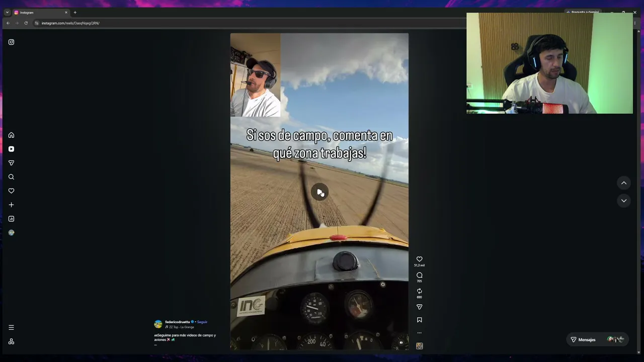The width and height of the screenshot is (644, 362).
Task: Save the reel with bookmark icon
Action: tap(419, 320)
